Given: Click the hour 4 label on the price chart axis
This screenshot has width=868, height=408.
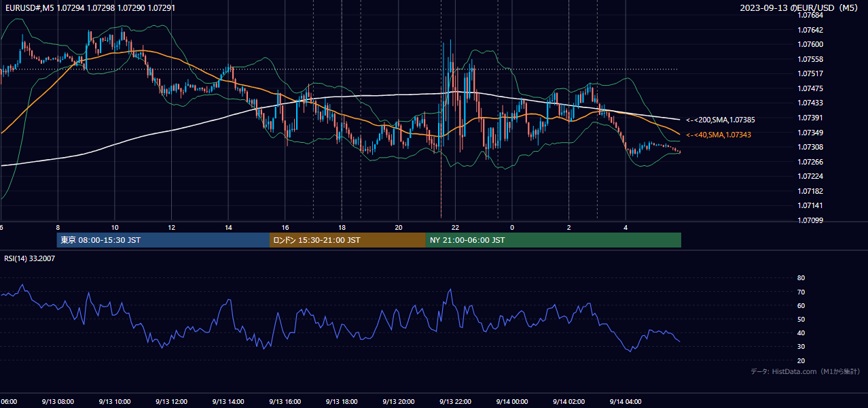Looking at the screenshot, I should [626, 227].
